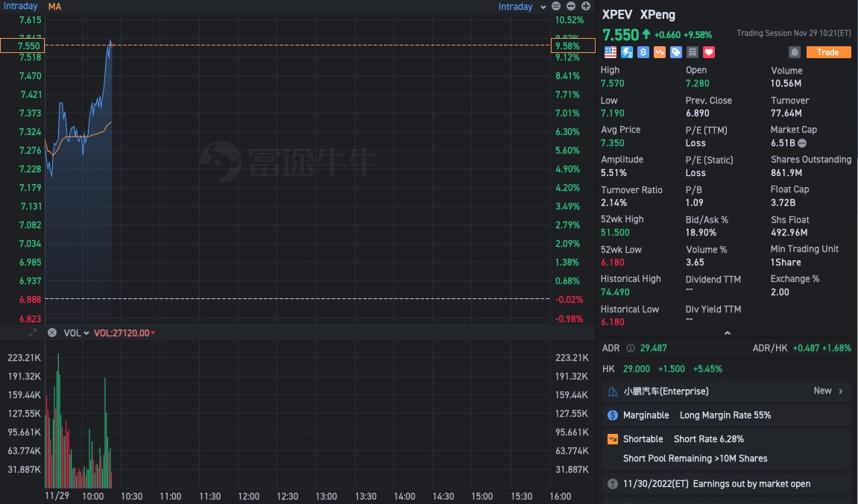Expand the New arrow on Enterprise row
858x504 pixels.
click(x=841, y=391)
